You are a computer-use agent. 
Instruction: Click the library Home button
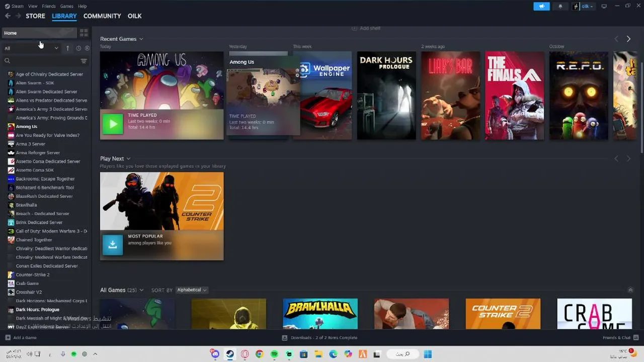click(x=39, y=33)
